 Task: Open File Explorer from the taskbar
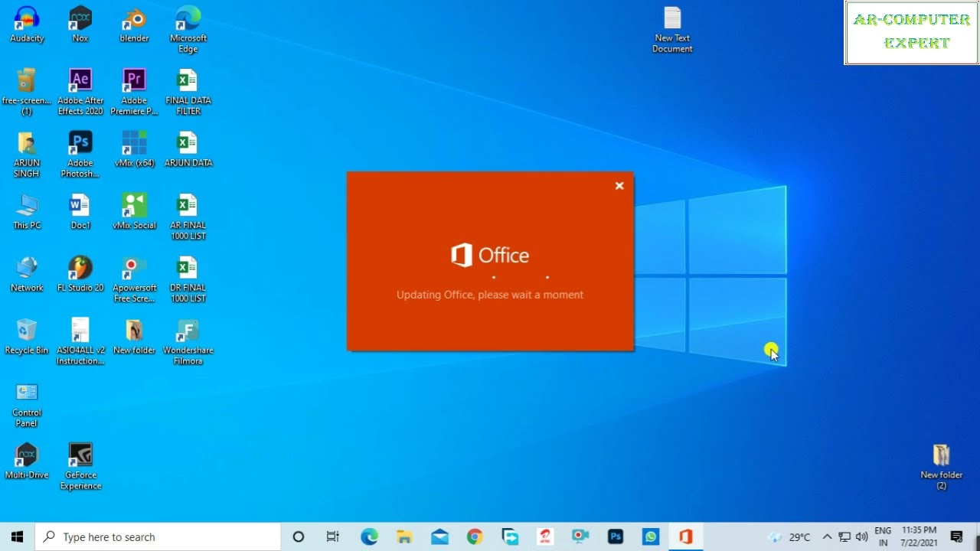pos(404,536)
